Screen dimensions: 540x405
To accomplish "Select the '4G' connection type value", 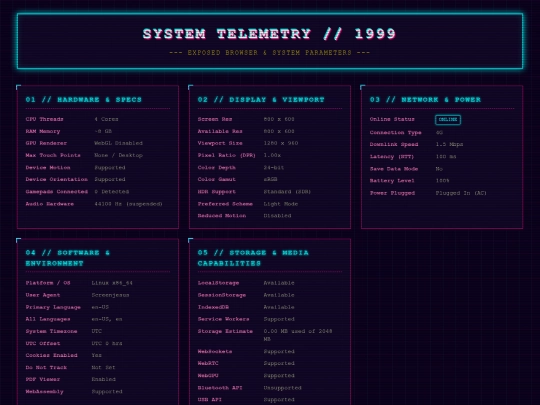I will (439, 133).
